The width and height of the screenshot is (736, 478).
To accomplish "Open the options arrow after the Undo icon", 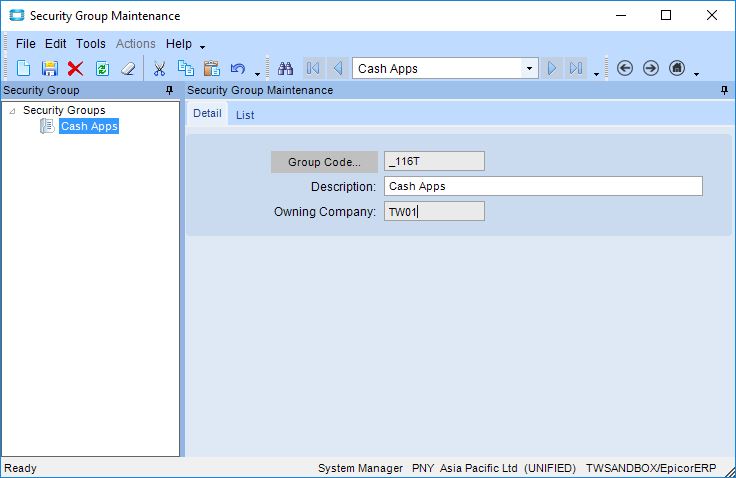I will (x=257, y=74).
